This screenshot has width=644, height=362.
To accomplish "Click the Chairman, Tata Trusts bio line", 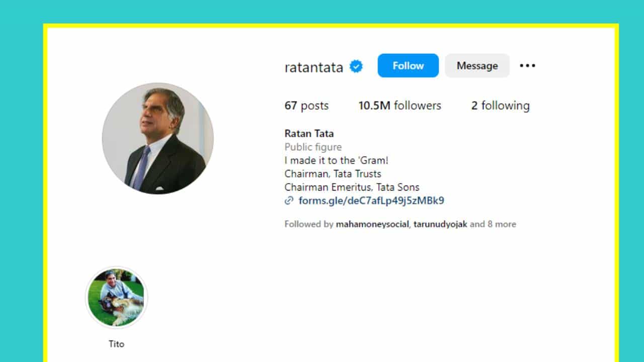I will coord(333,173).
